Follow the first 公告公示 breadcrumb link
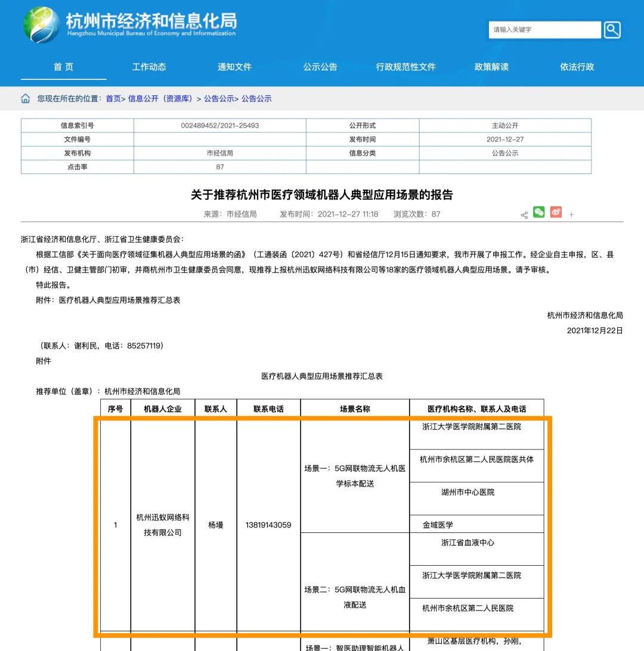The image size is (644, 651). click(x=219, y=99)
